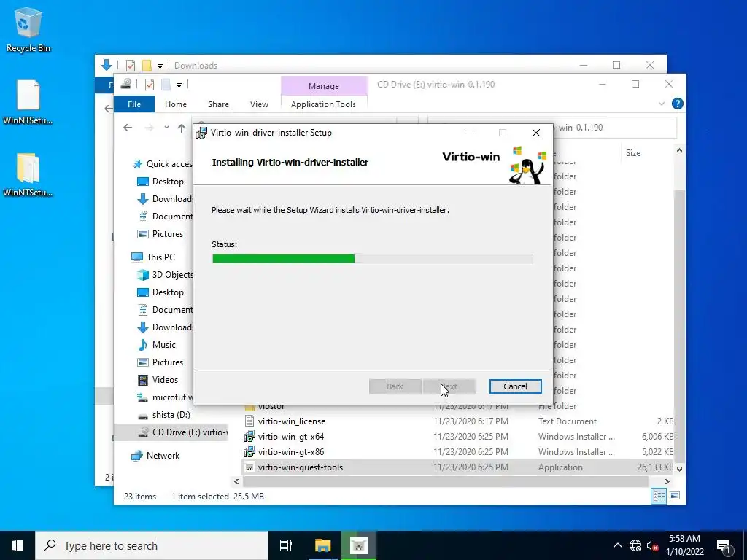This screenshot has height=560, width=747.
Task: Open the Home ribbon tab
Action: 175,104
